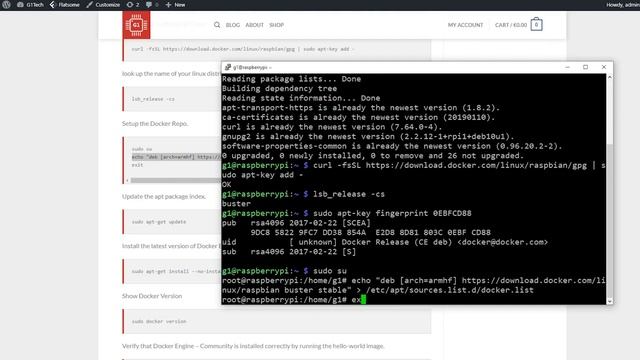This screenshot has width=640, height=360.
Task: Open the New content menu
Action: coord(176,4)
